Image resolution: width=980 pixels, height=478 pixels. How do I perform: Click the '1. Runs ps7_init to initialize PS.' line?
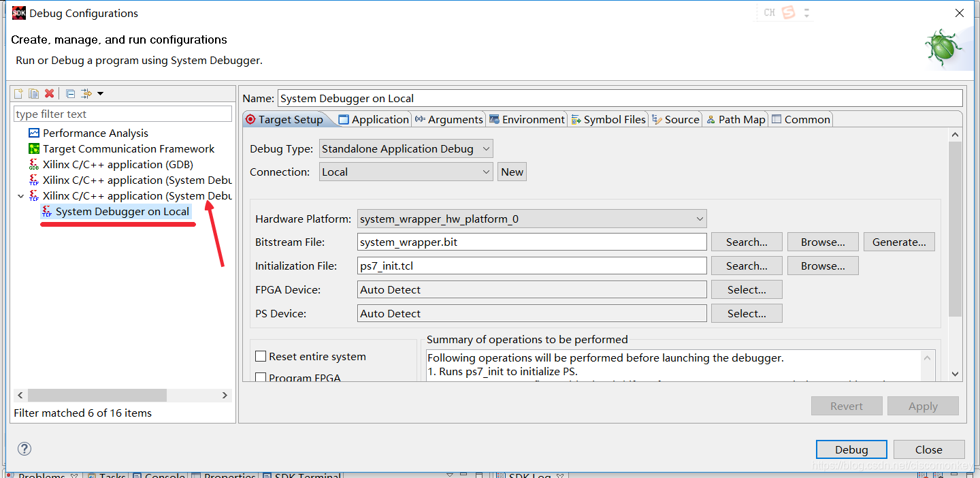pos(502,371)
